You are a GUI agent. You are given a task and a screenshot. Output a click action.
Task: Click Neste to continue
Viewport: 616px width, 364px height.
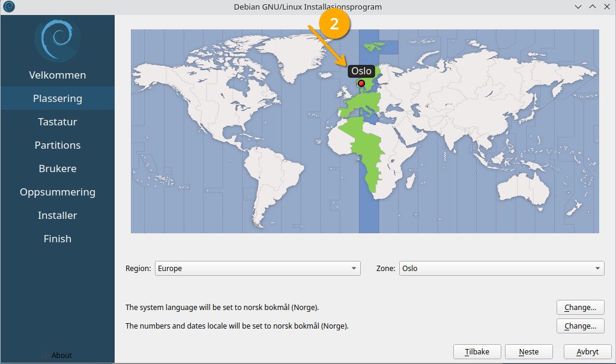(x=529, y=352)
